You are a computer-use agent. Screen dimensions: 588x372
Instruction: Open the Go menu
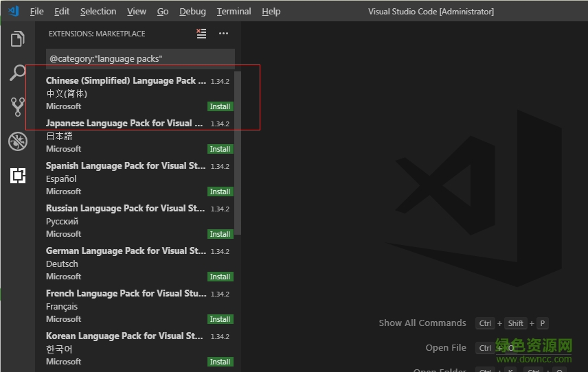(162, 12)
